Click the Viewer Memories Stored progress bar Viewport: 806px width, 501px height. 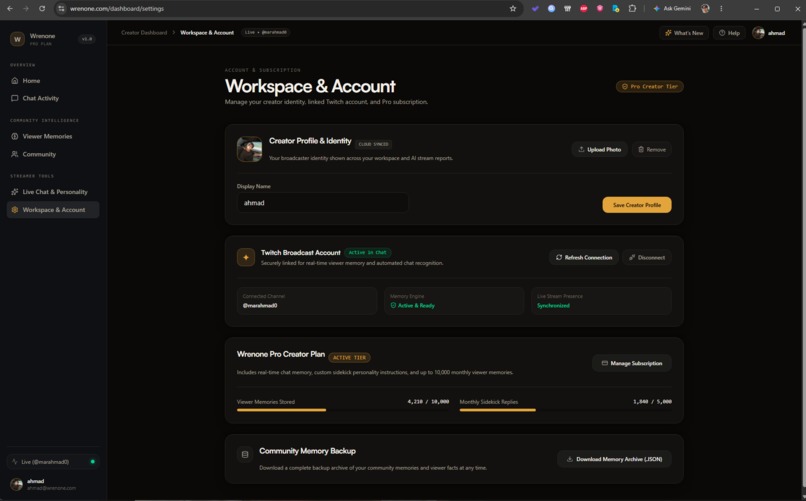point(343,410)
